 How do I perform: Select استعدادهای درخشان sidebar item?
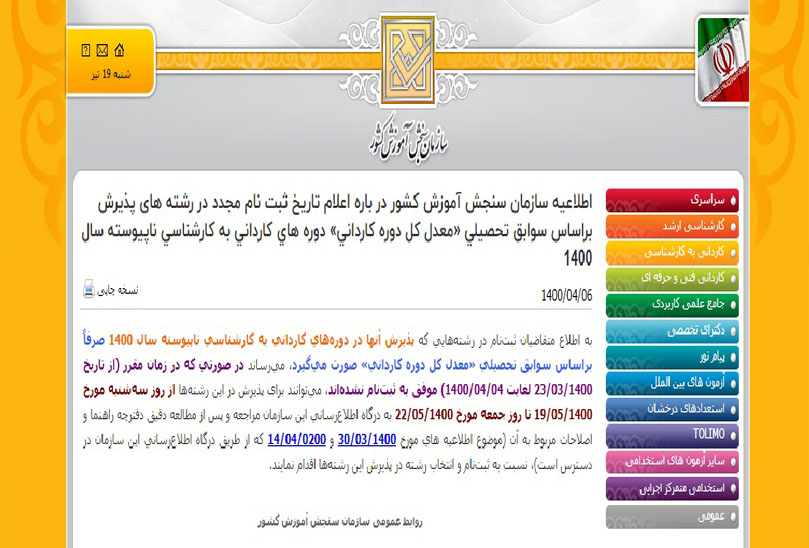[672, 410]
